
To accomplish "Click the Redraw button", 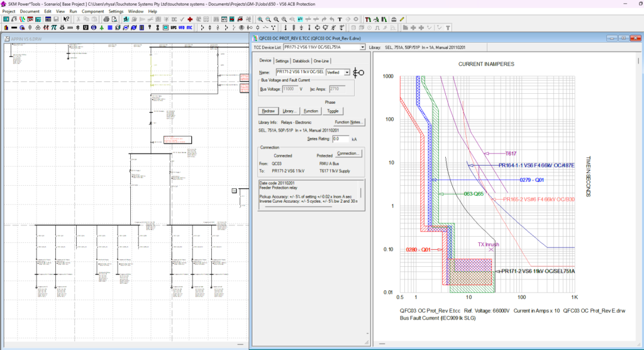I will [268, 111].
